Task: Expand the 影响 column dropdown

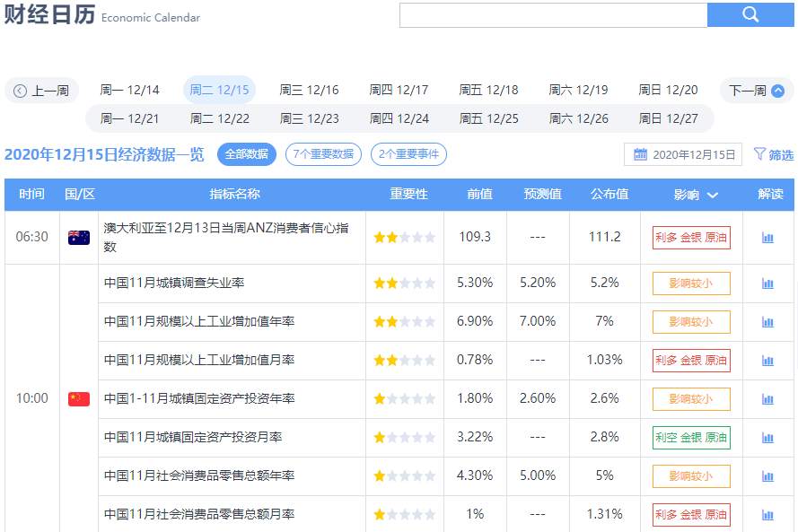Action: [x=713, y=195]
